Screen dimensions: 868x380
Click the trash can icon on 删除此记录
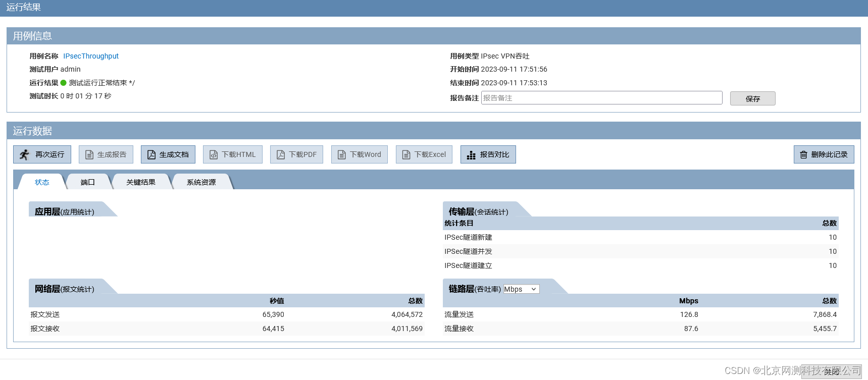pyautogui.click(x=804, y=154)
